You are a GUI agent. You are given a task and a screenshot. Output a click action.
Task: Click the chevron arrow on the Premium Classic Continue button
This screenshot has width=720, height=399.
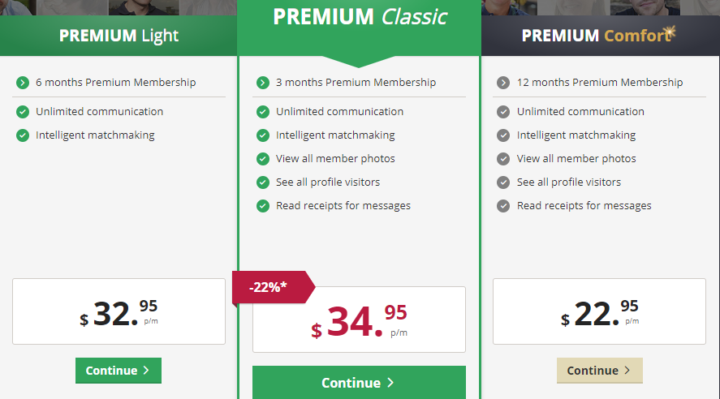(x=390, y=382)
